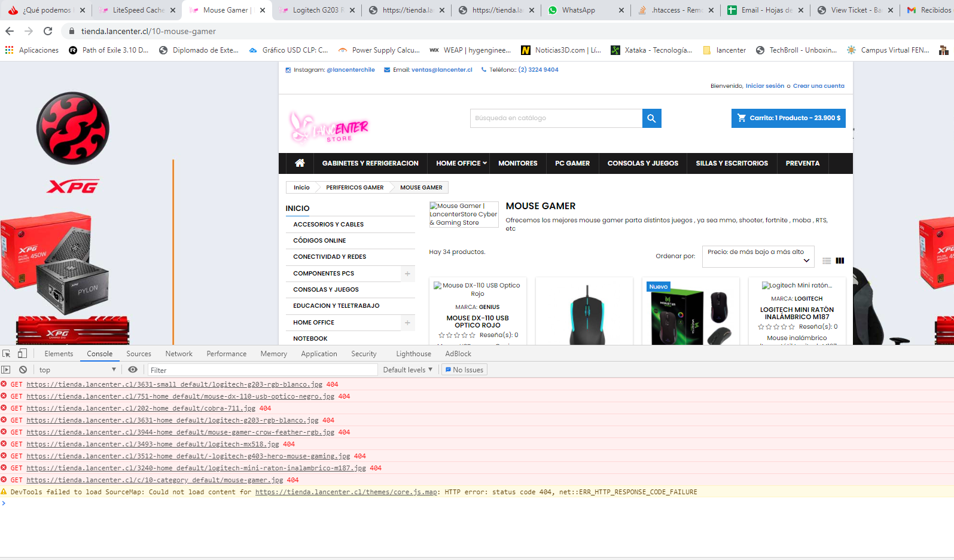
Task: Open the Diplomado de Extensión bookmark
Action: [x=199, y=50]
